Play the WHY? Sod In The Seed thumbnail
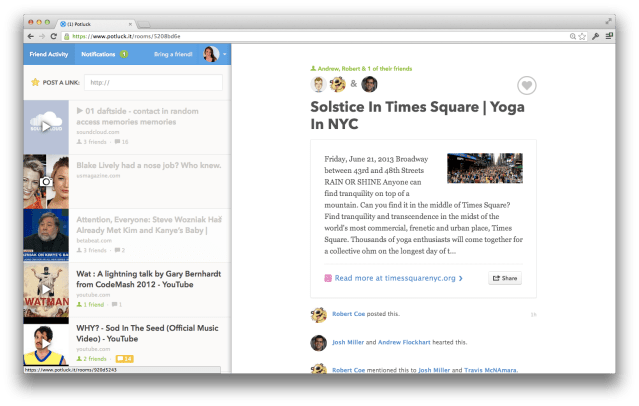This screenshot has height=406, width=639. click(46, 344)
